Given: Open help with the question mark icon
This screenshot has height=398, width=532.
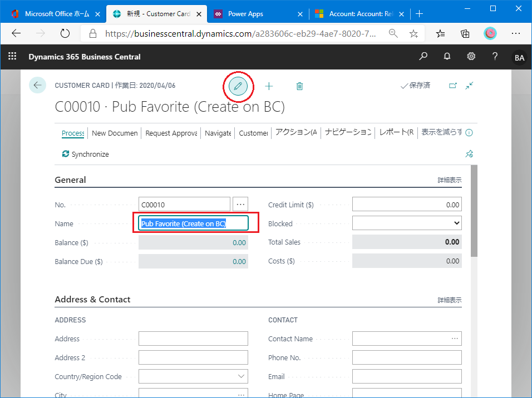Looking at the screenshot, I should [495, 56].
